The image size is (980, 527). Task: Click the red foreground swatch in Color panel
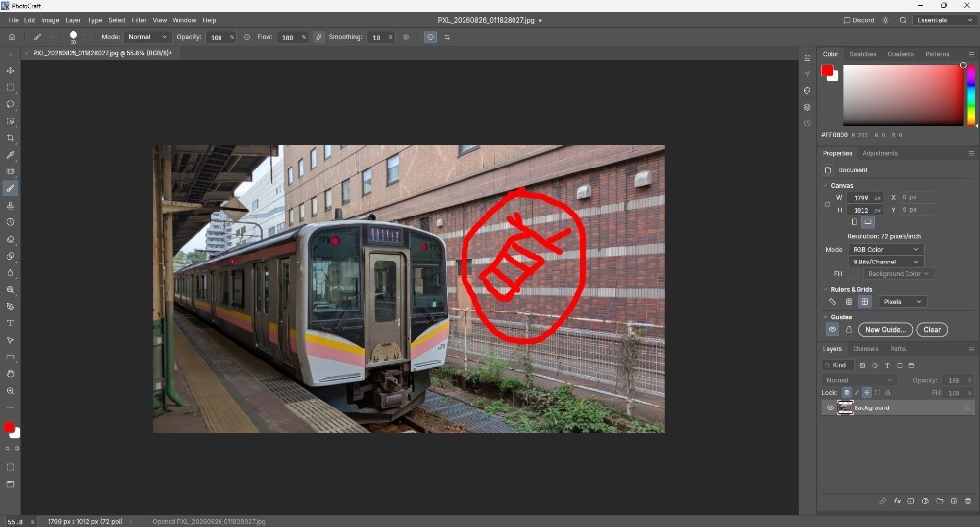[827, 71]
